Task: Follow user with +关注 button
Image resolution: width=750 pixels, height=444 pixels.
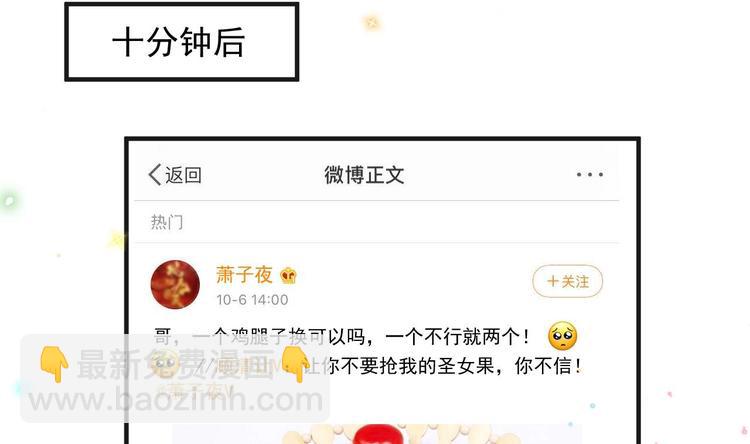Action: (567, 281)
